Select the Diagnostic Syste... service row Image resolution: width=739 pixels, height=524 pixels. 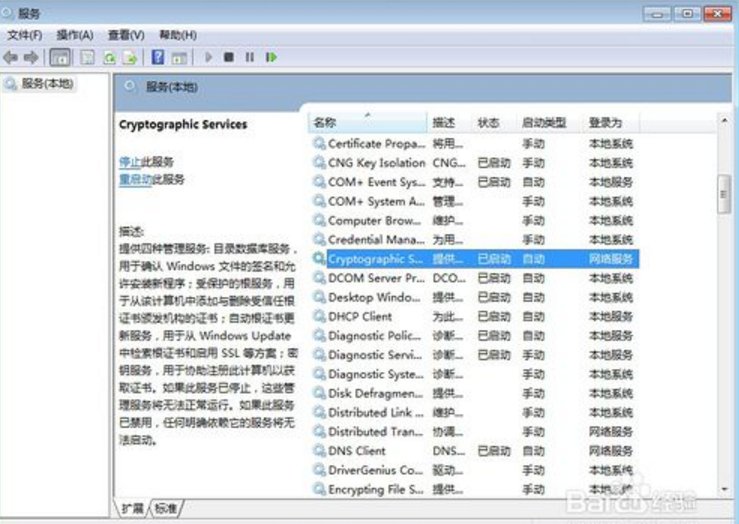(476, 374)
